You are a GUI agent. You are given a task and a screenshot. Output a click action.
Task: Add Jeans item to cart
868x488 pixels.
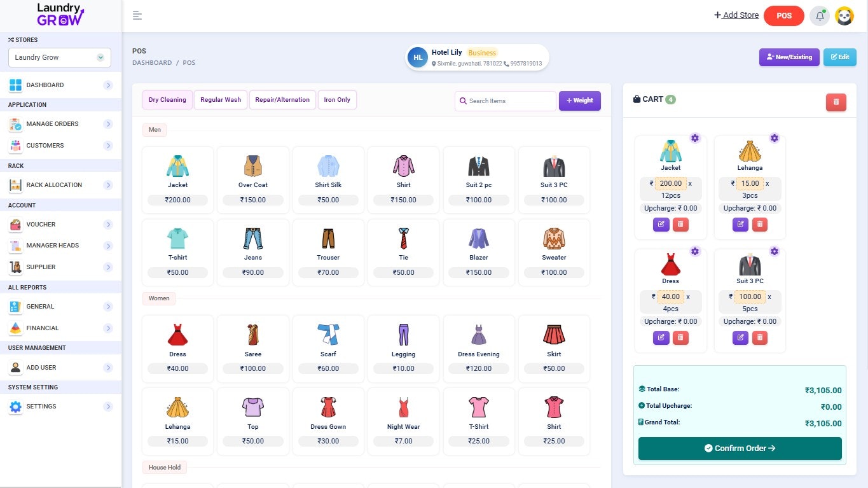(253, 252)
